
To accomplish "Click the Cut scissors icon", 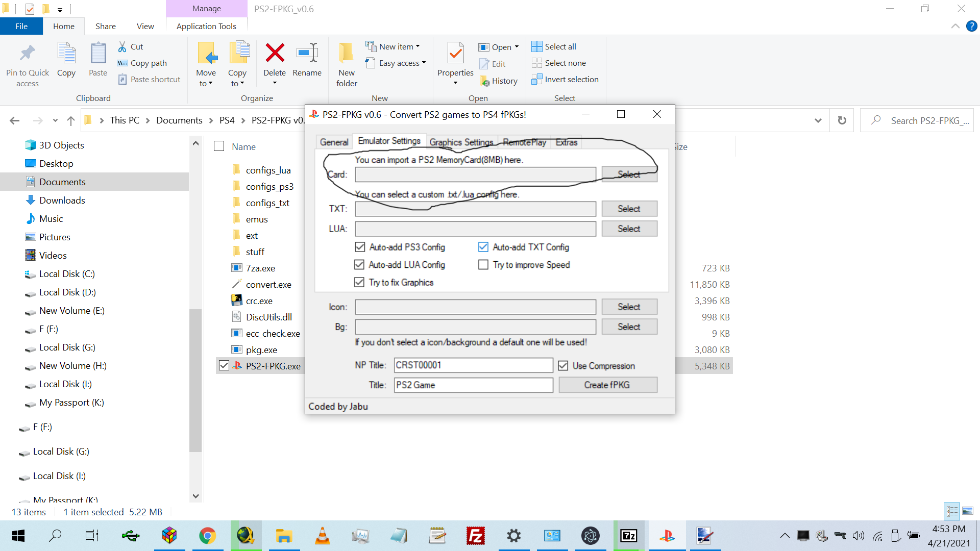I will (122, 46).
